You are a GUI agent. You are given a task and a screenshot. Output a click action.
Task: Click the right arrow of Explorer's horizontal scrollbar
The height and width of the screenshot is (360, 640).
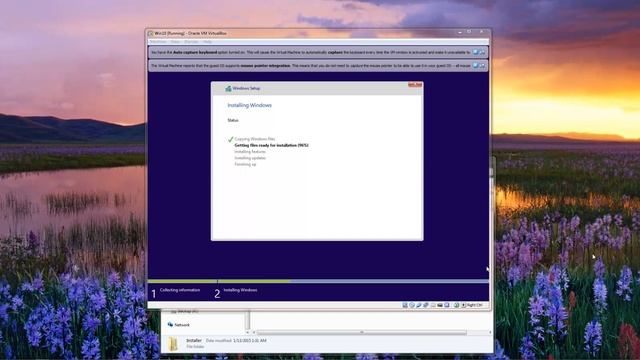(490, 333)
